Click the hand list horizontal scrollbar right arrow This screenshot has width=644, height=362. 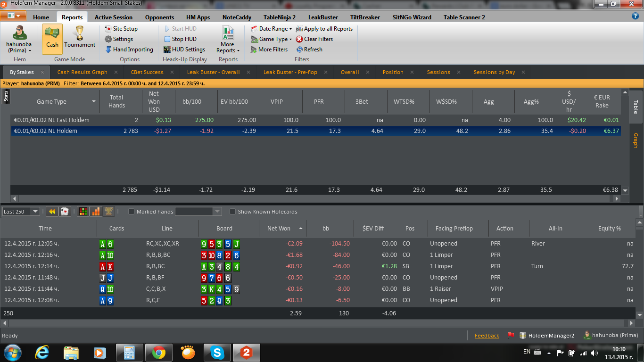click(631, 323)
